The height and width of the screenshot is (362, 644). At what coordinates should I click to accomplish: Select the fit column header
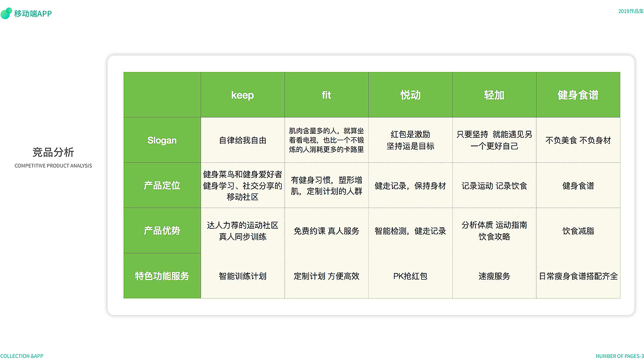327,95
